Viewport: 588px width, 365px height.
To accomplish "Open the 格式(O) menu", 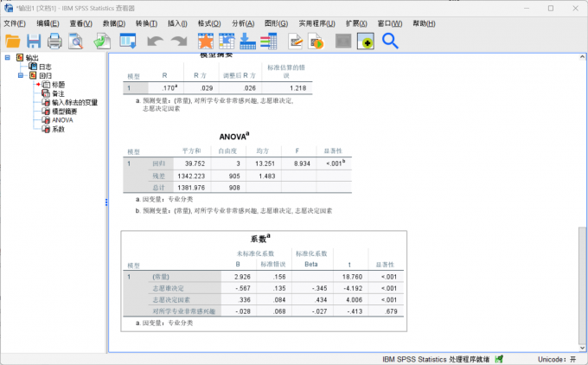I will 209,23.
